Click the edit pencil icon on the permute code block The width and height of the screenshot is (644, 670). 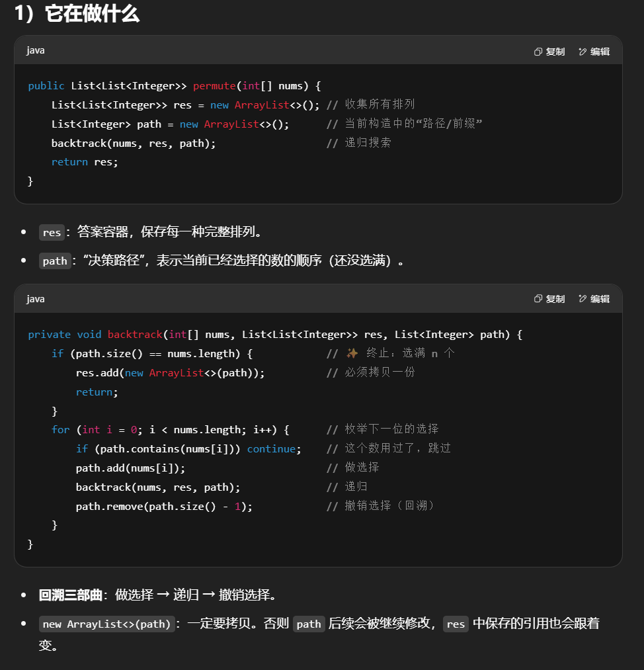(x=583, y=52)
